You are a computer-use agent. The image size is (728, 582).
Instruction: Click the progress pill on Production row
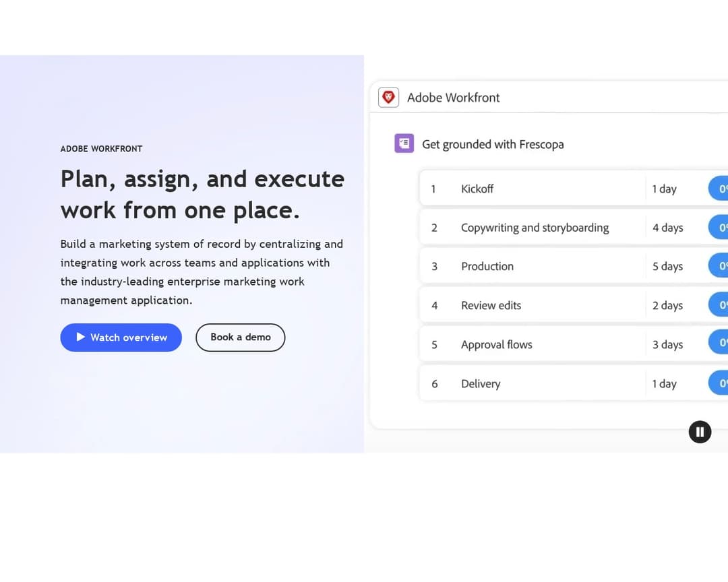click(719, 265)
